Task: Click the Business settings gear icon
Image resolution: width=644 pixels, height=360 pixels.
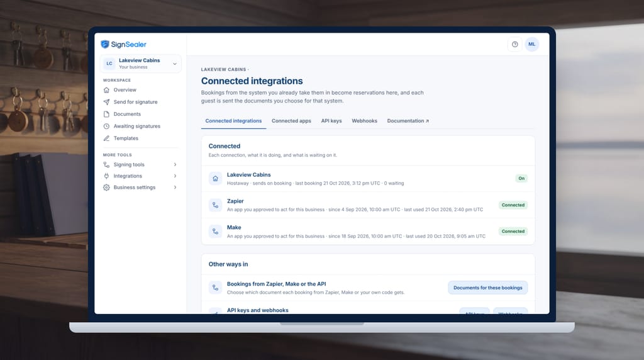Action: click(x=106, y=188)
